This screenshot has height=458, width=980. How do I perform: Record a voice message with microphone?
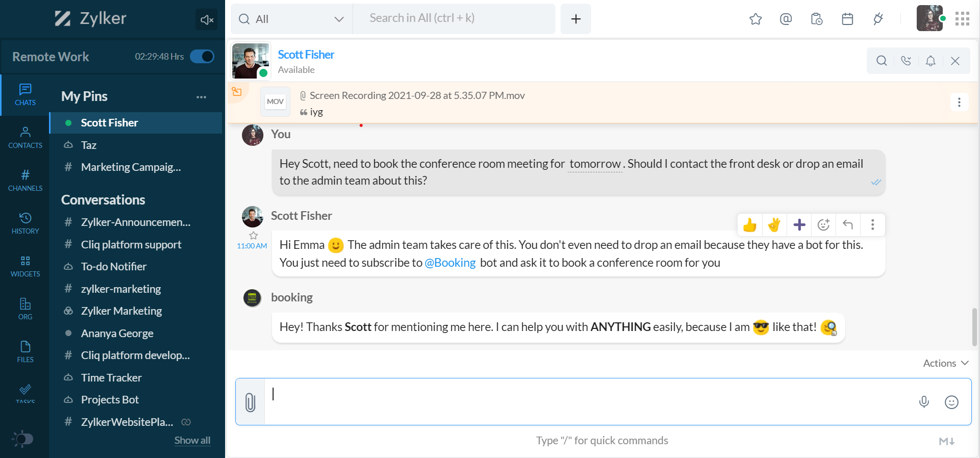coord(924,402)
